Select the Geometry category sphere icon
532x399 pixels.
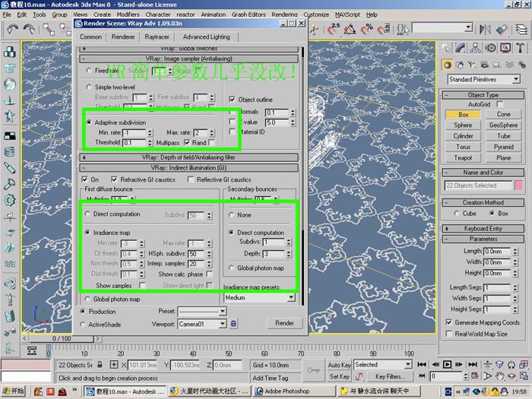click(448, 65)
